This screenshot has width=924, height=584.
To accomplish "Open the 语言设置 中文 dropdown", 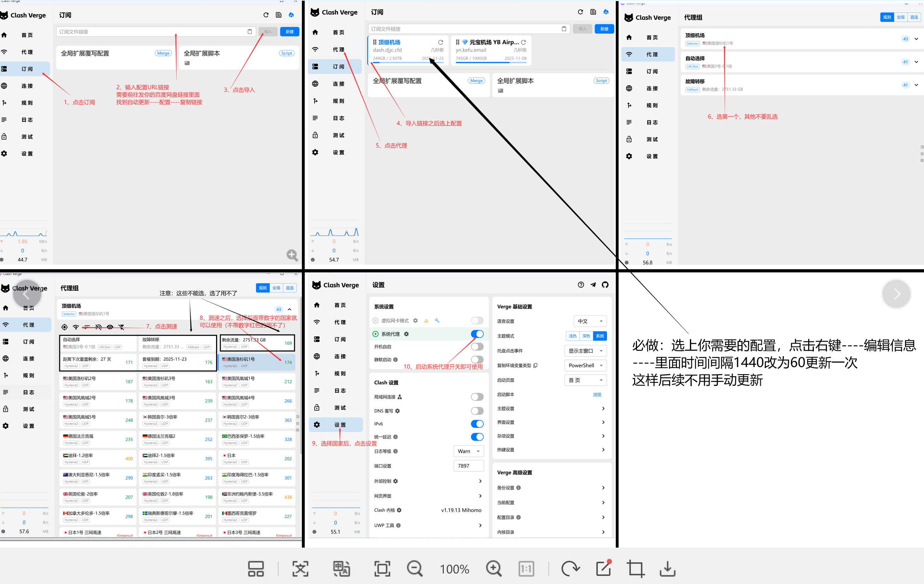I will 590,321.
